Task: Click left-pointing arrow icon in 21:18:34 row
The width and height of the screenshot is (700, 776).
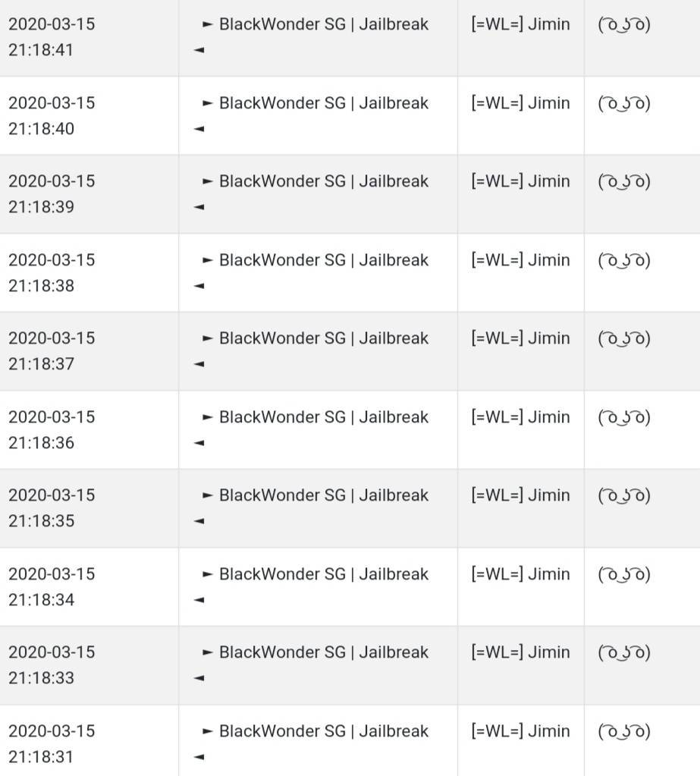Action: point(199,600)
